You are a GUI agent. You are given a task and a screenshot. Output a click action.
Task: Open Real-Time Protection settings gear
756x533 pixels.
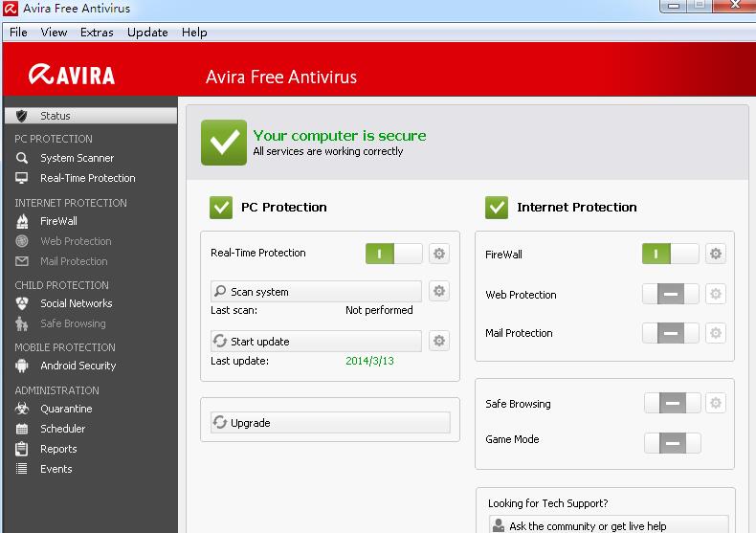pyautogui.click(x=439, y=254)
